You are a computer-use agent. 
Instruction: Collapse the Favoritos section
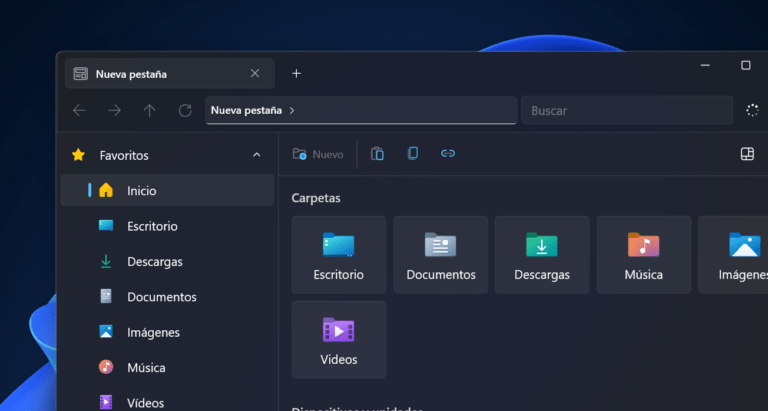pos(257,155)
